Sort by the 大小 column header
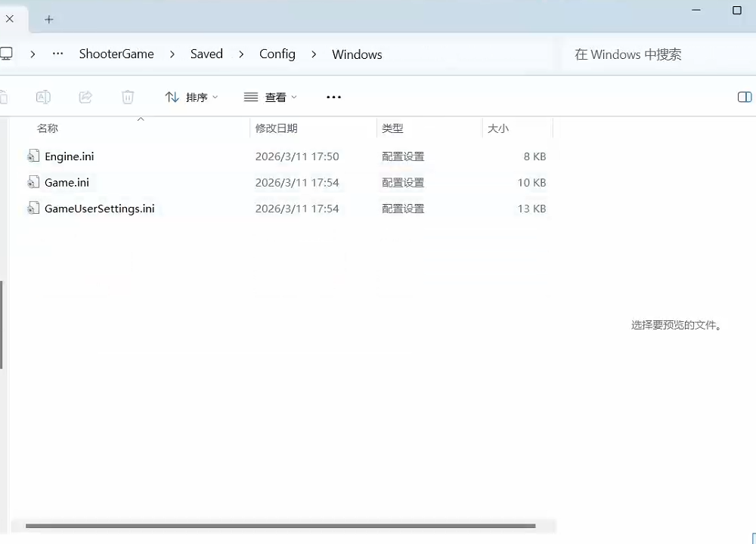Image resolution: width=756 pixels, height=544 pixels. [498, 128]
